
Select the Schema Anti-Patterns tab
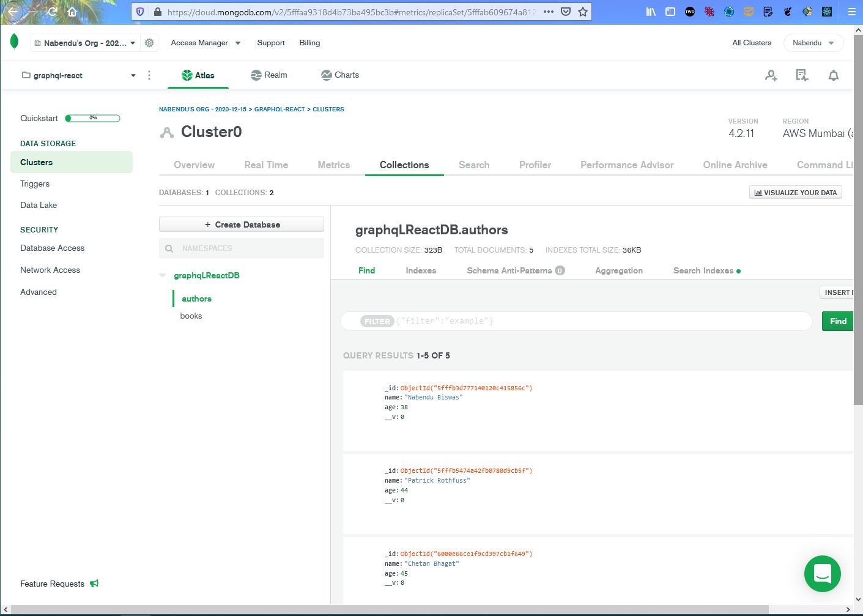[516, 270]
